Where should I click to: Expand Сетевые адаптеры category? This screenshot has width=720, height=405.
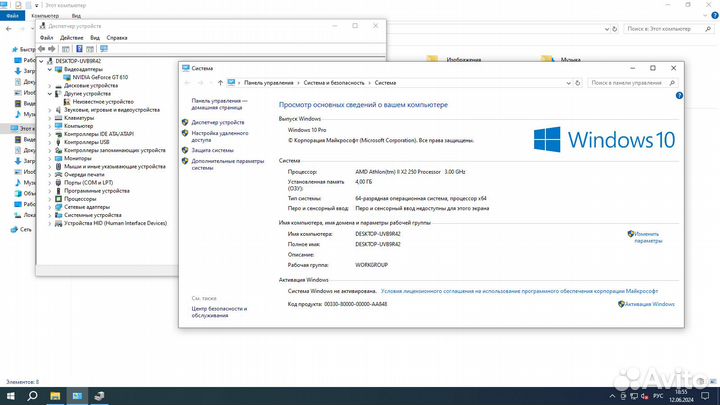pos(50,207)
